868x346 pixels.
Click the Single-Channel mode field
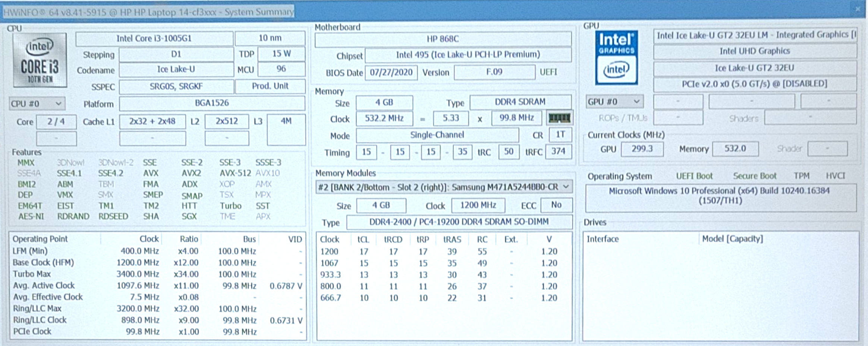(437, 135)
